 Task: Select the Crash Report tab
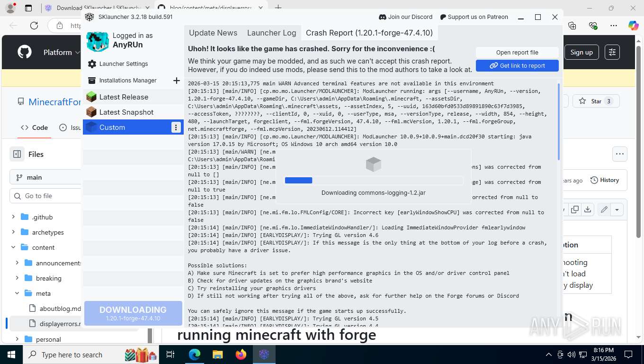point(369,33)
